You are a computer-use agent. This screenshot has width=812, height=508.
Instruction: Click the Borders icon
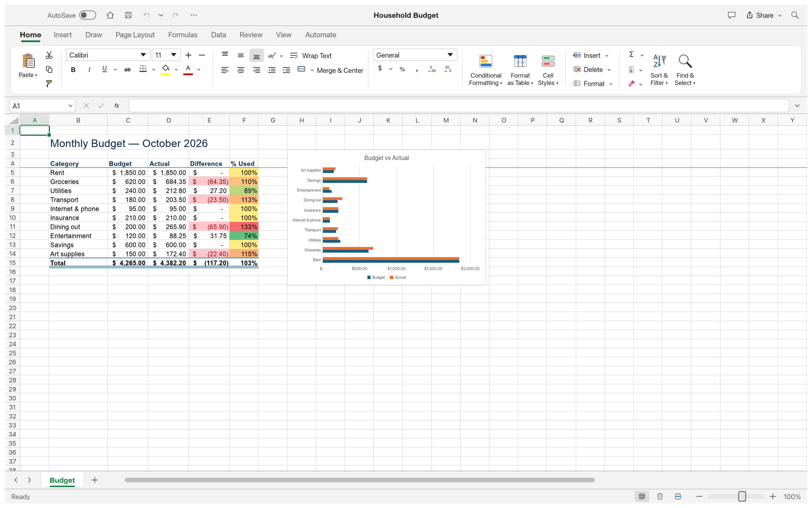143,69
